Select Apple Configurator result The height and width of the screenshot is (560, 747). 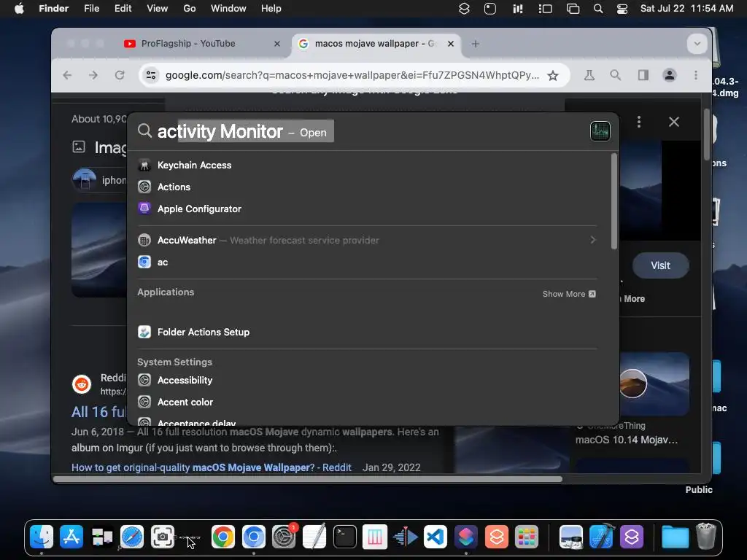click(x=367, y=209)
